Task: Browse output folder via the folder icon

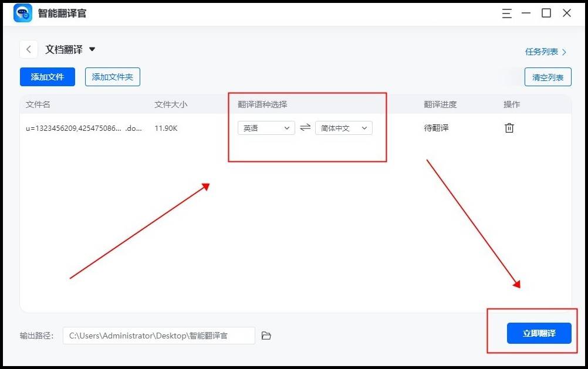Action: point(266,335)
